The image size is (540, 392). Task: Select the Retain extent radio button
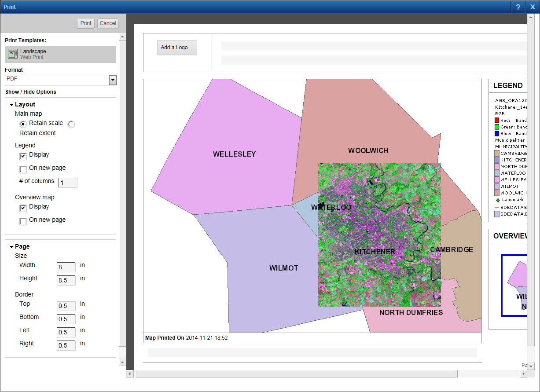pos(71,124)
